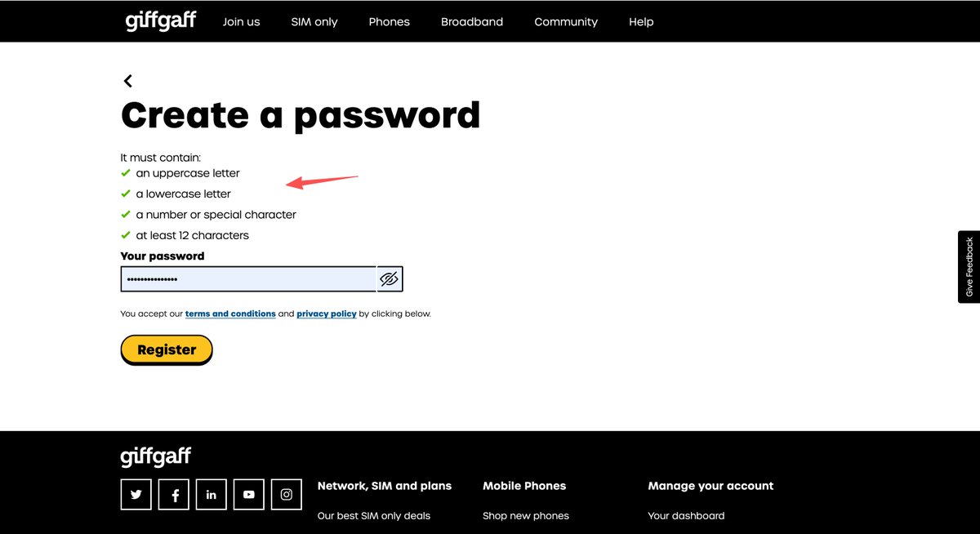
Task: Open giffgaff Instagram page icon
Action: [287, 494]
